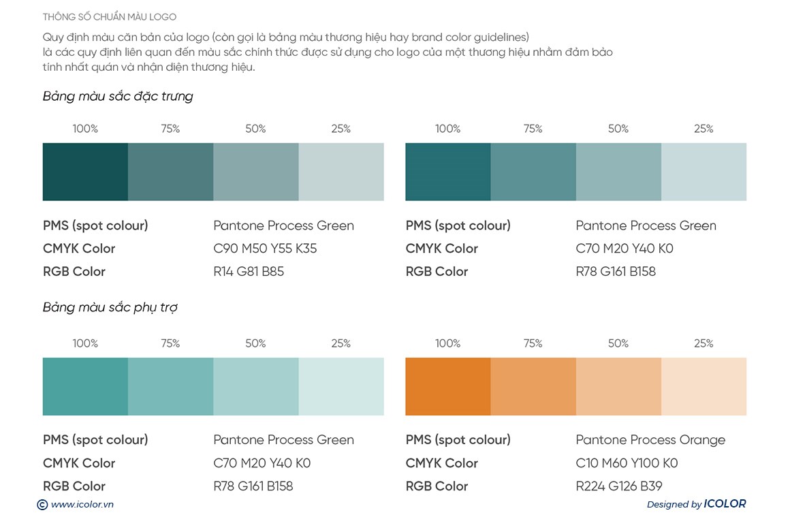Click the "C90 M50 Y55 K35" CMYK value

[265, 249]
